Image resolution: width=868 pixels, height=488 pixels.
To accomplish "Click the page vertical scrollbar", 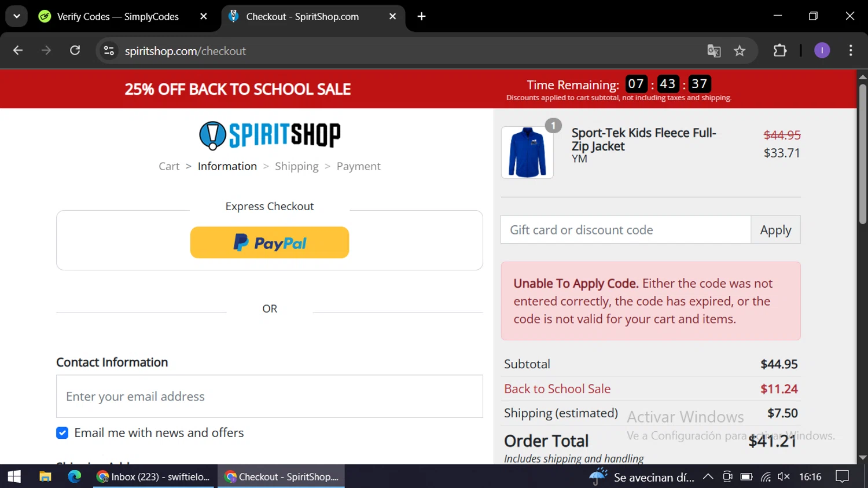I will (862, 154).
